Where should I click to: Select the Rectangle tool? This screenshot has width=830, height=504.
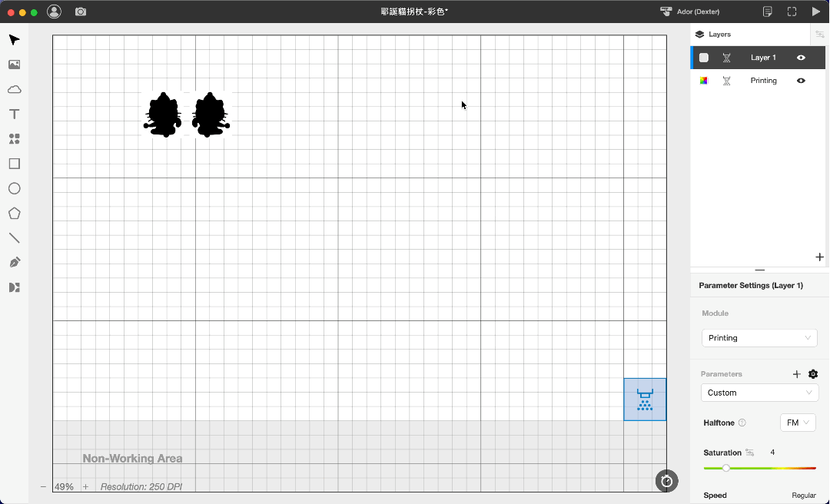tap(15, 164)
